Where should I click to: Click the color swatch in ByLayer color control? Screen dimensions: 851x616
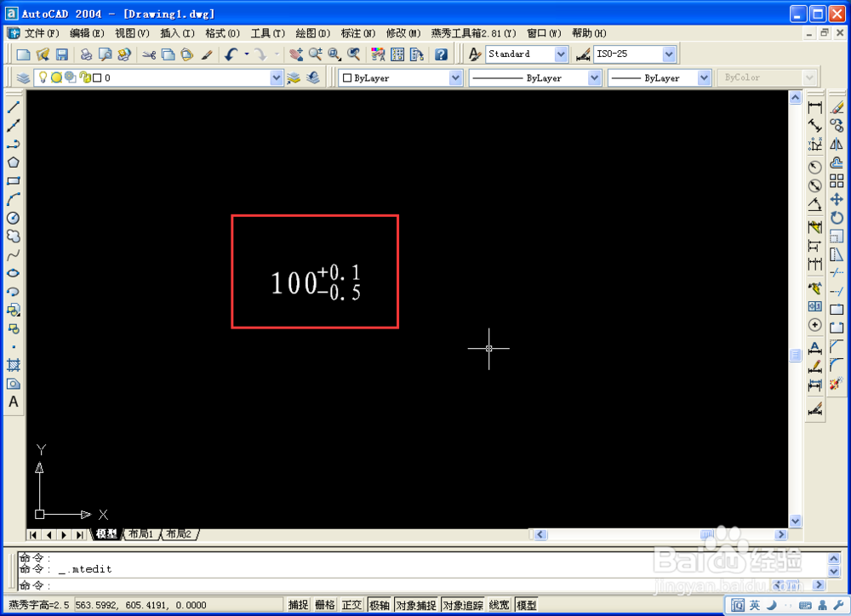tap(347, 78)
